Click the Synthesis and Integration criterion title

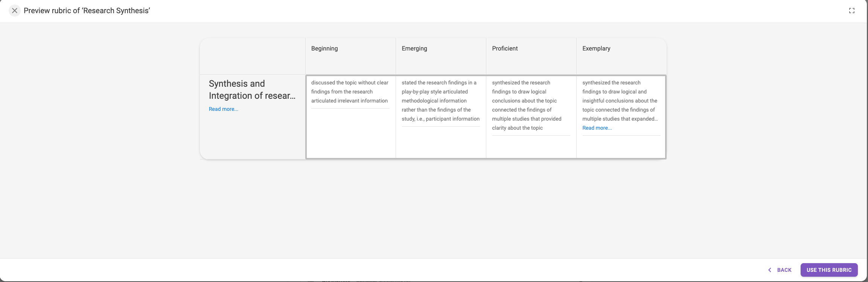[252, 90]
